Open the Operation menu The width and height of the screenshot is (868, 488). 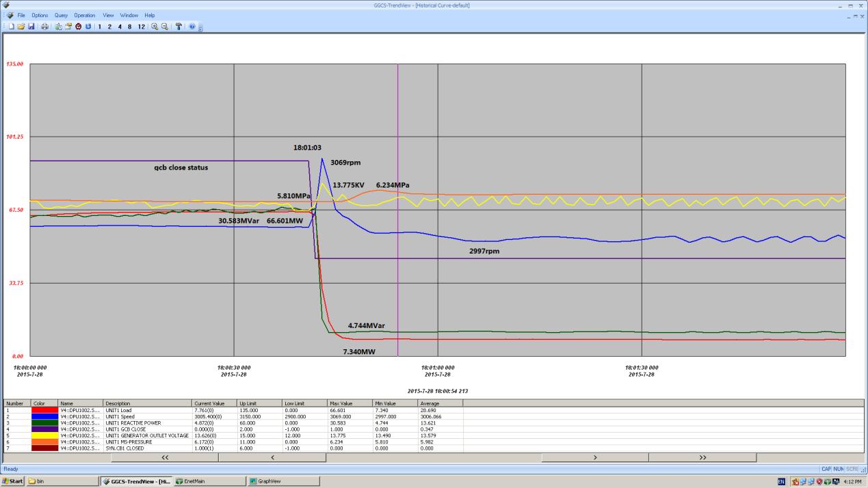click(x=85, y=15)
